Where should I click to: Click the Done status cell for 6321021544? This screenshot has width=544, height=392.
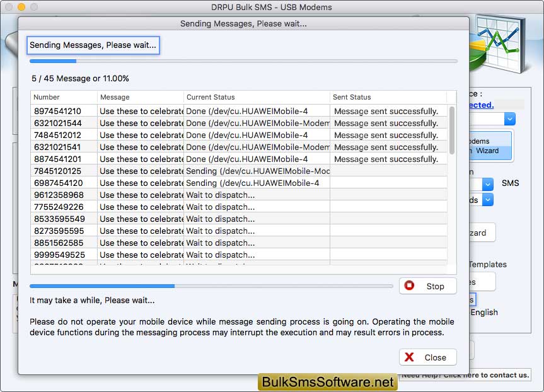(257, 123)
